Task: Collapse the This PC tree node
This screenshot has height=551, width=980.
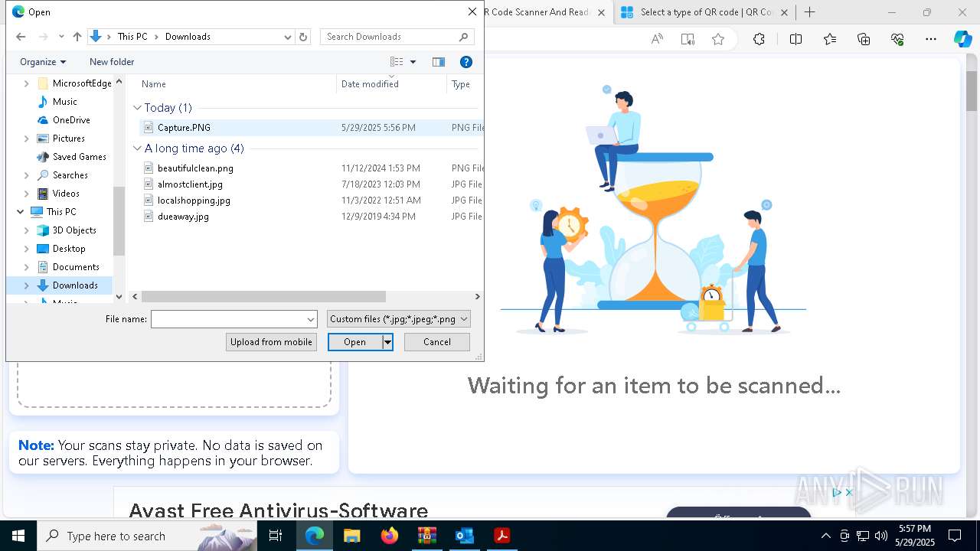Action: (x=20, y=212)
